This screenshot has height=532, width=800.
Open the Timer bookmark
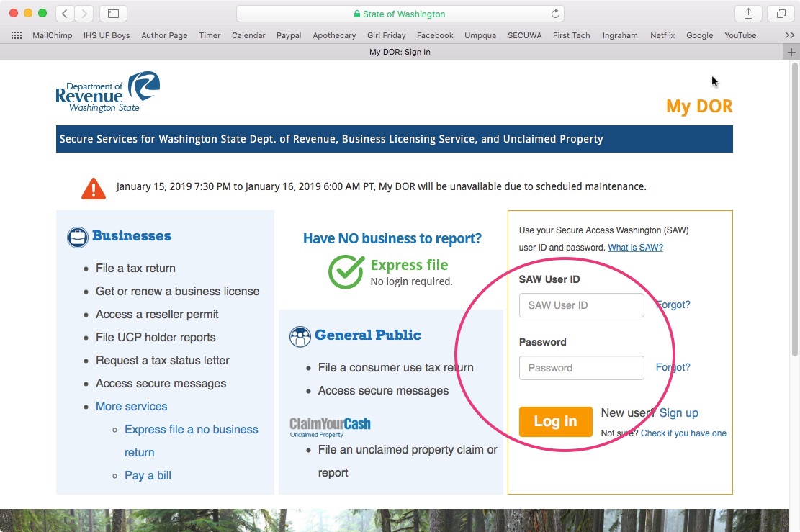[210, 35]
